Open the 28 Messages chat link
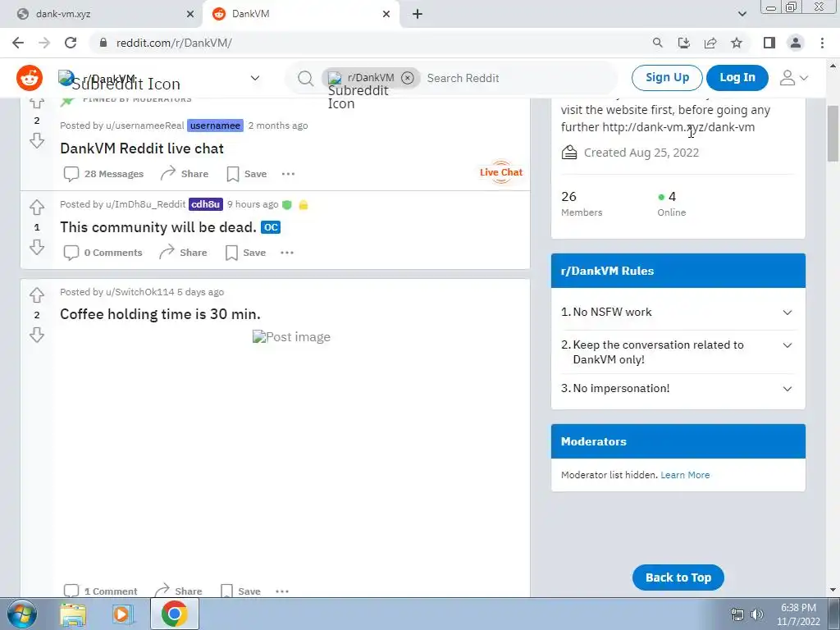Viewport: 840px width, 630px height. (x=104, y=174)
